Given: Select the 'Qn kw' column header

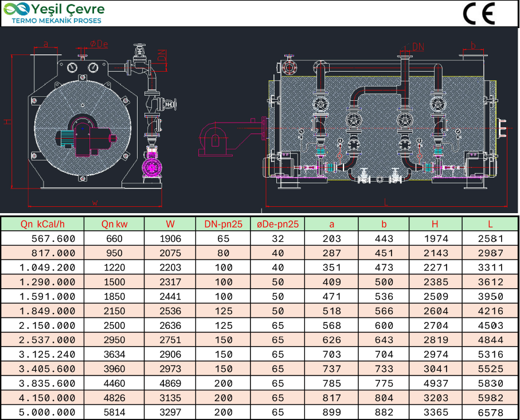Looking at the screenshot, I should pyautogui.click(x=114, y=224).
